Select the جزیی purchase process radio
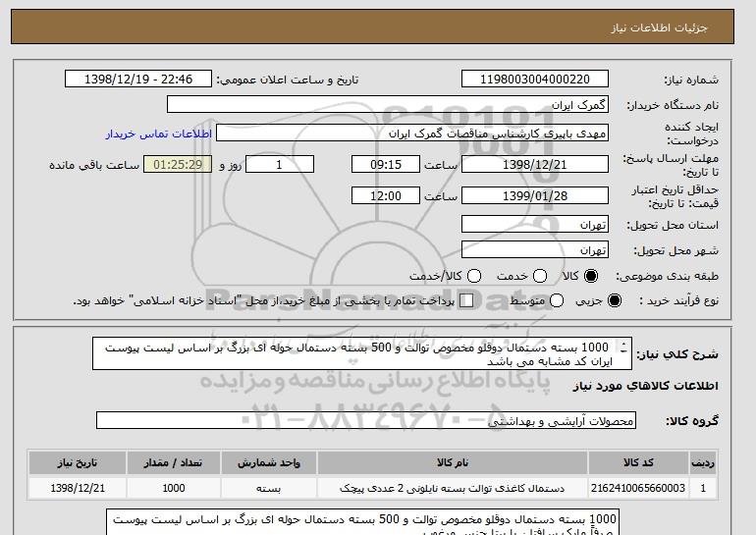The width and height of the screenshot is (756, 535). [615, 300]
